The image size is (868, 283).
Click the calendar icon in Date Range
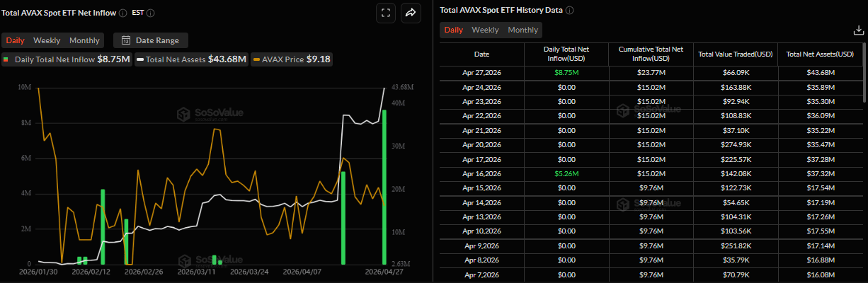(x=126, y=40)
